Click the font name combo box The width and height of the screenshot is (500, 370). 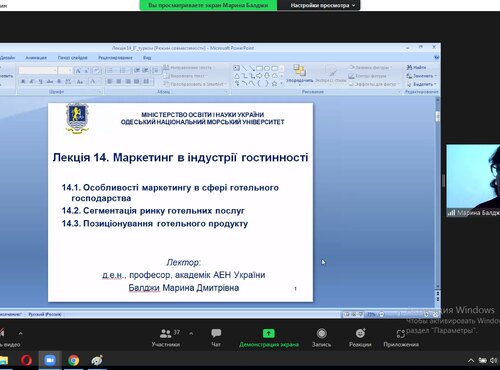point(38,70)
